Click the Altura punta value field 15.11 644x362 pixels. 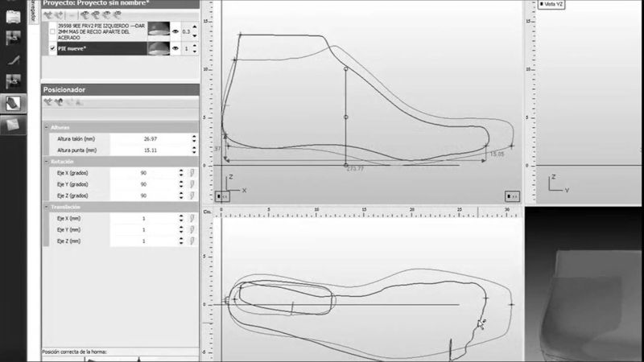[x=151, y=150]
